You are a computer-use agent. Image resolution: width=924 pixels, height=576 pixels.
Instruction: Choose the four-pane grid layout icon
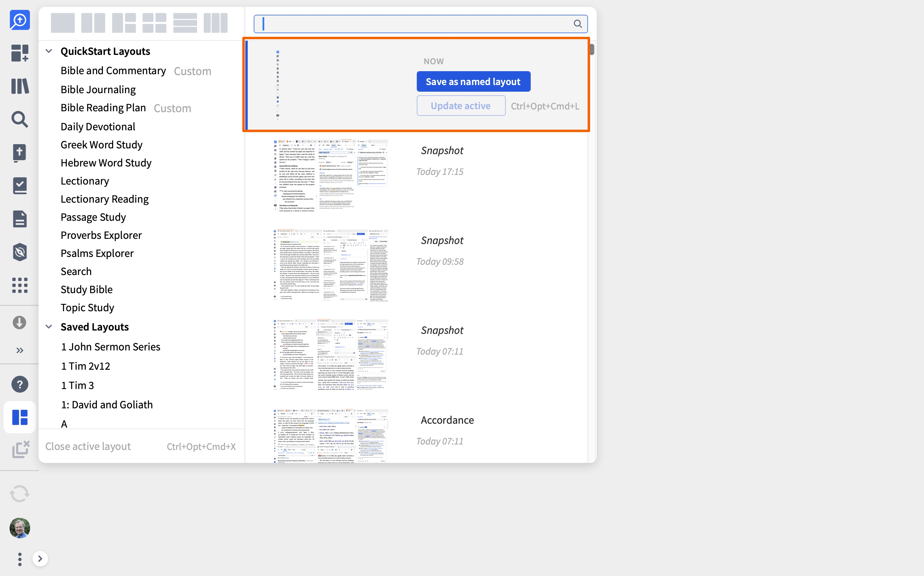[x=154, y=23]
